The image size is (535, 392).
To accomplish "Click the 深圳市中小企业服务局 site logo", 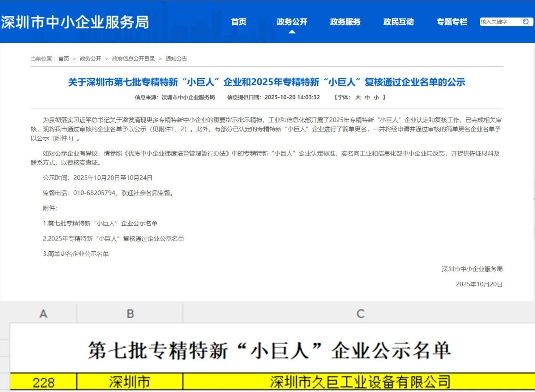I will click(x=75, y=22).
